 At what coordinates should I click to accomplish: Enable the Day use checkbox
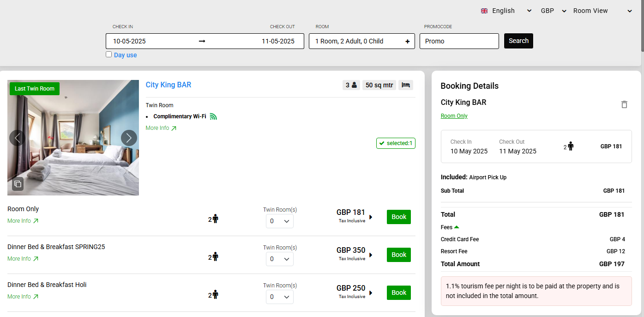click(109, 55)
